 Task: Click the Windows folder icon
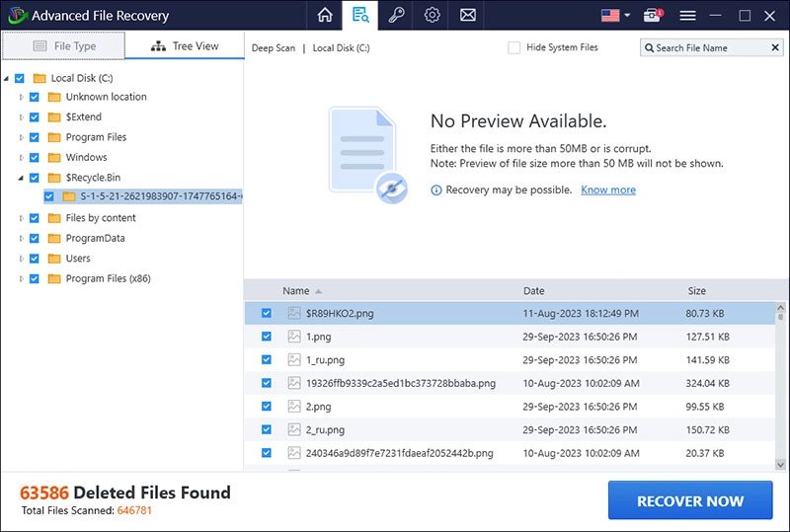(x=54, y=157)
